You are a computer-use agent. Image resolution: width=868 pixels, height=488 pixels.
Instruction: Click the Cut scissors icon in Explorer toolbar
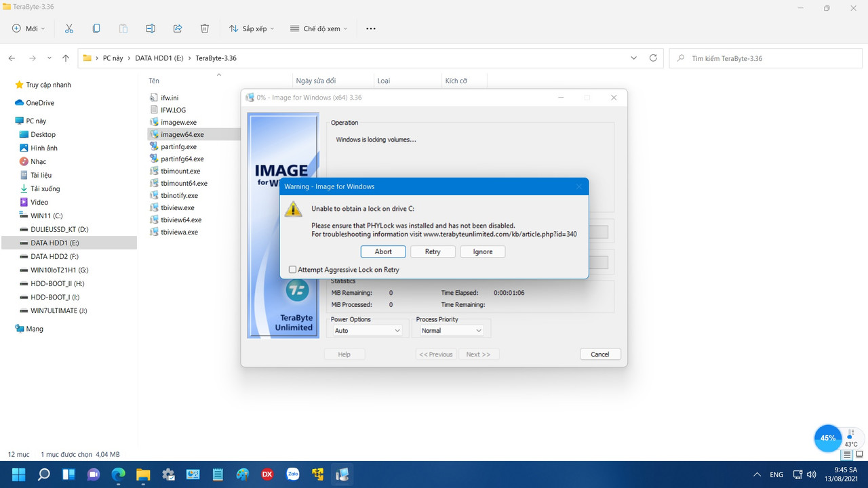tap(68, 28)
